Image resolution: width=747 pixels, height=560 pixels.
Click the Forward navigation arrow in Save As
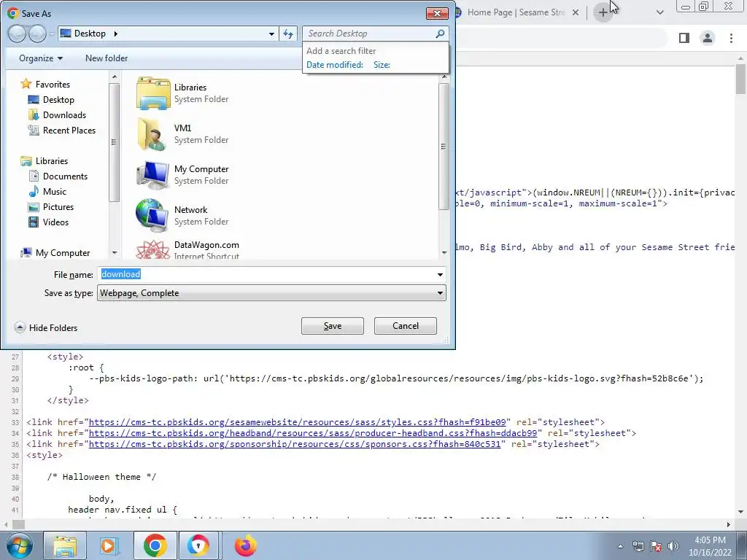pyautogui.click(x=37, y=34)
